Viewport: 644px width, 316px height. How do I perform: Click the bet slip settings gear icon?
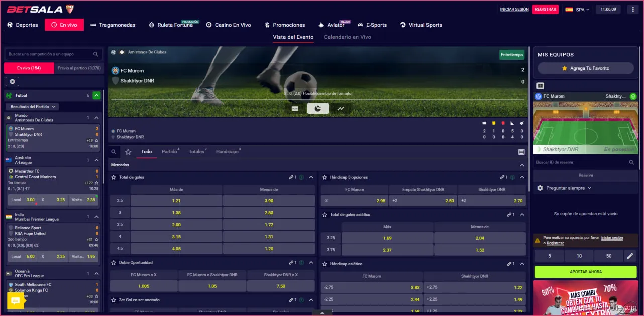[540, 188]
